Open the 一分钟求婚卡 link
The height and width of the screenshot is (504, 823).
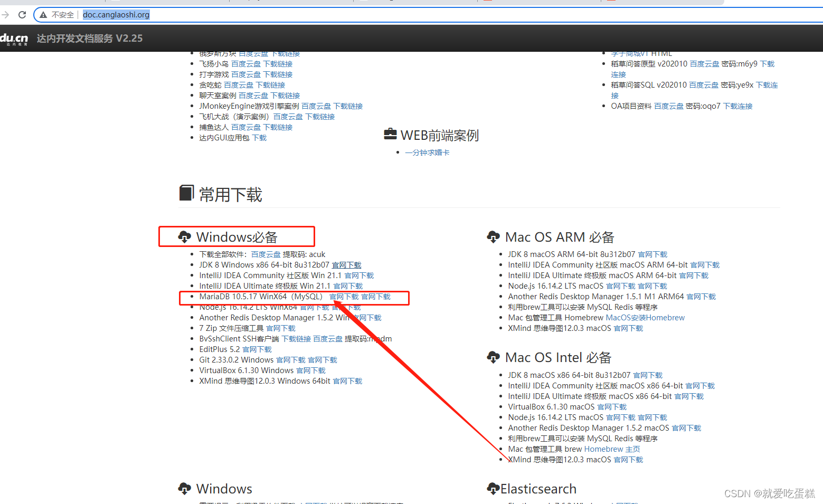pos(427,153)
